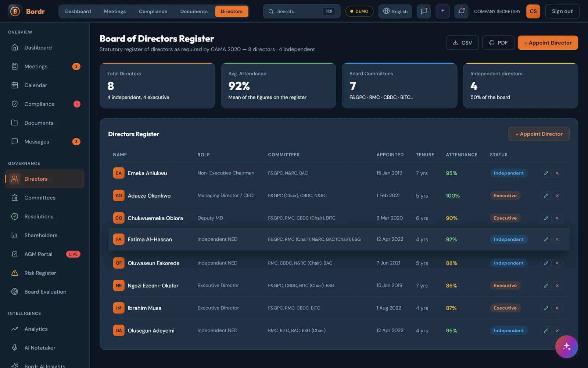Click Adaeze Okonkwo's 100% attendance value
Screen dimensions: 588x368
tap(453, 195)
